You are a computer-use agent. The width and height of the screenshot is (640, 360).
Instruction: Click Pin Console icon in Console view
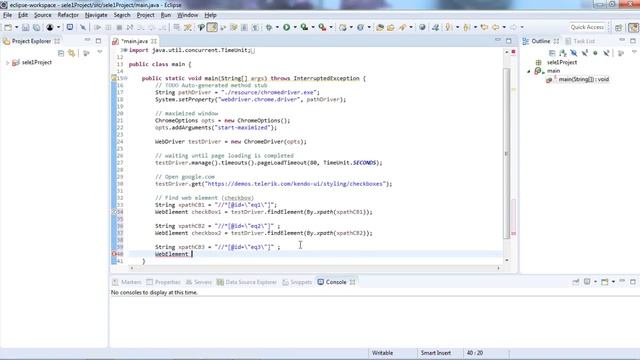(576, 282)
